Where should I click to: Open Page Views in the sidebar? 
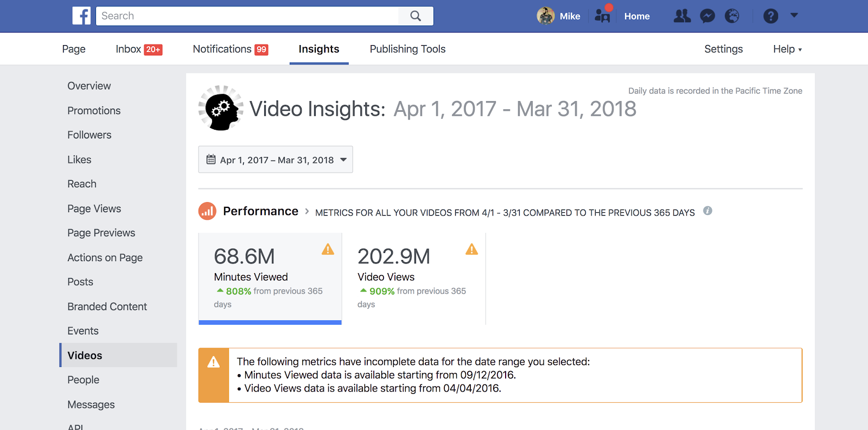tap(94, 208)
